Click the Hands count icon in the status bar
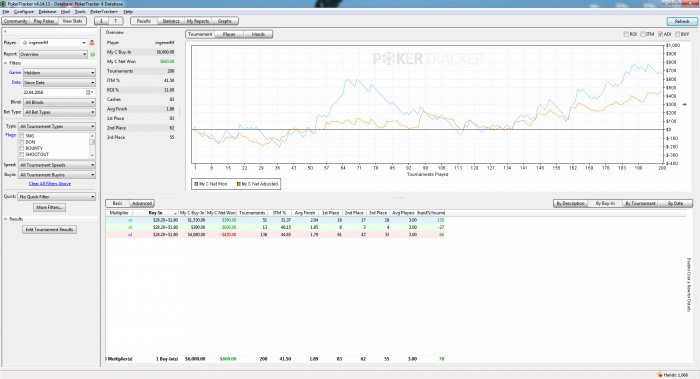Viewport: 700px width, 379px height. click(x=660, y=375)
